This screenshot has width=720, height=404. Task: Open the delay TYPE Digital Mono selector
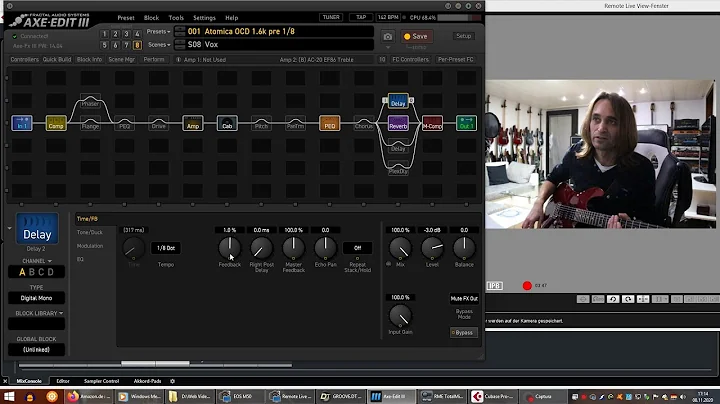coord(36,298)
